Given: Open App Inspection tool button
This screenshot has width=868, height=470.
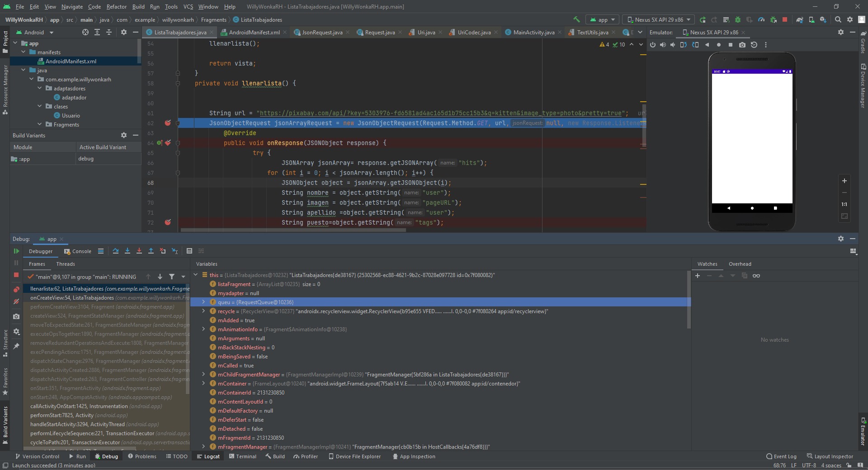Looking at the screenshot, I should 414,456.
